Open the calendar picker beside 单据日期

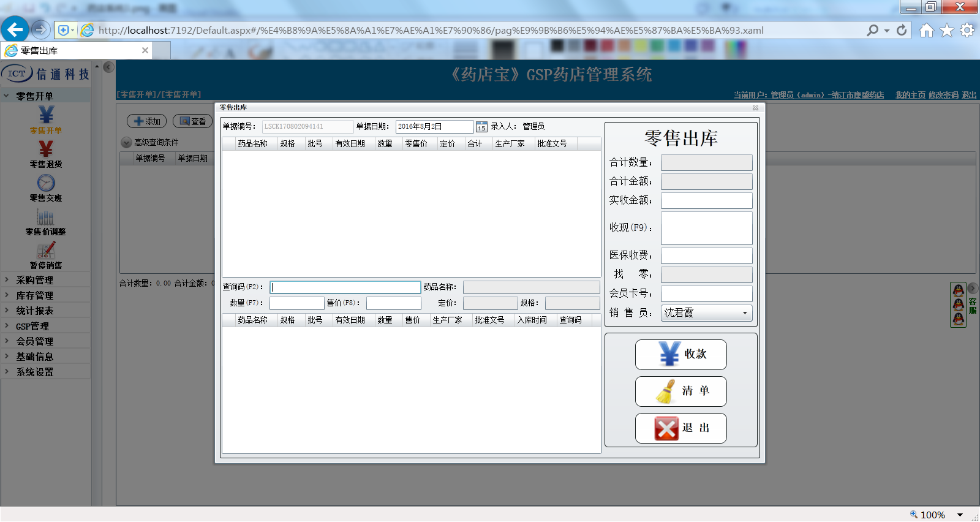[x=481, y=127]
